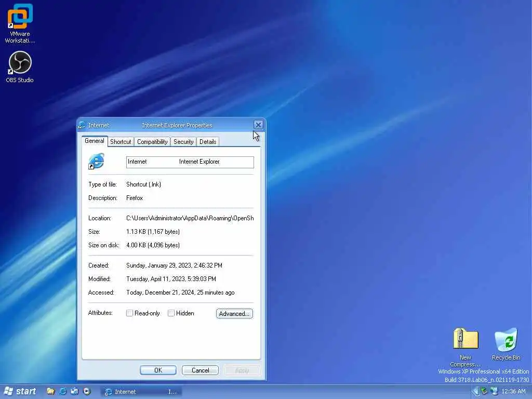
Task: Click the 'Size on disk:' label
Action: point(104,245)
